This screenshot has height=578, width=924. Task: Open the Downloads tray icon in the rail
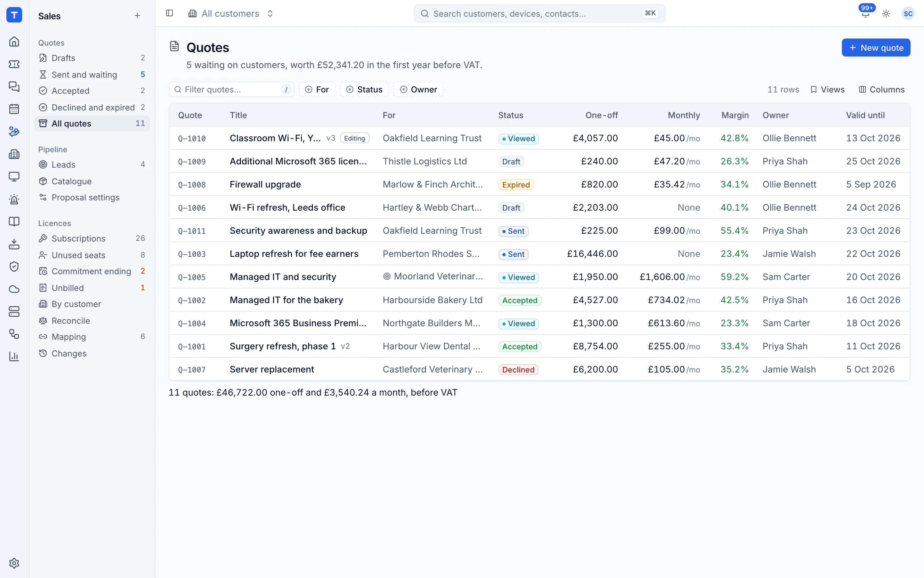tap(14, 244)
